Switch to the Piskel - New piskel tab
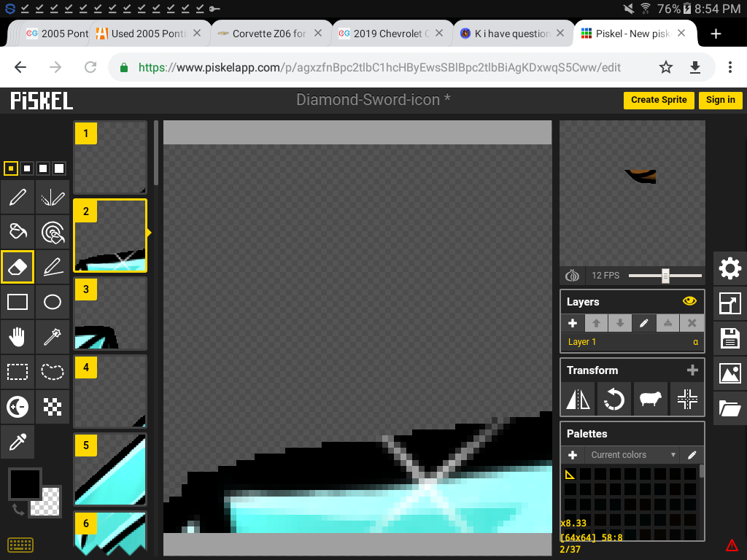747x560 pixels. coord(634,34)
